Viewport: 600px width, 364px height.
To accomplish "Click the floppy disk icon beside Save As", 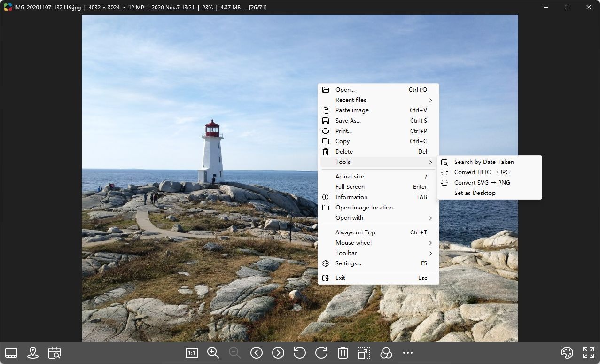I will pyautogui.click(x=326, y=121).
